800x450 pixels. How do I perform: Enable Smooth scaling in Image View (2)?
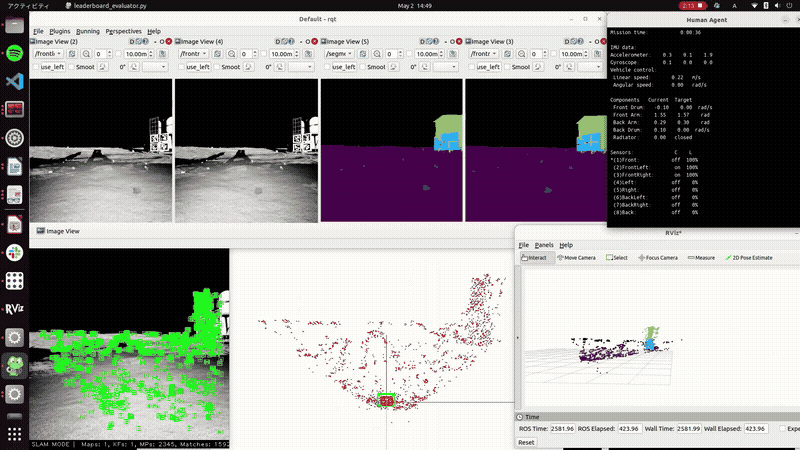coord(71,67)
